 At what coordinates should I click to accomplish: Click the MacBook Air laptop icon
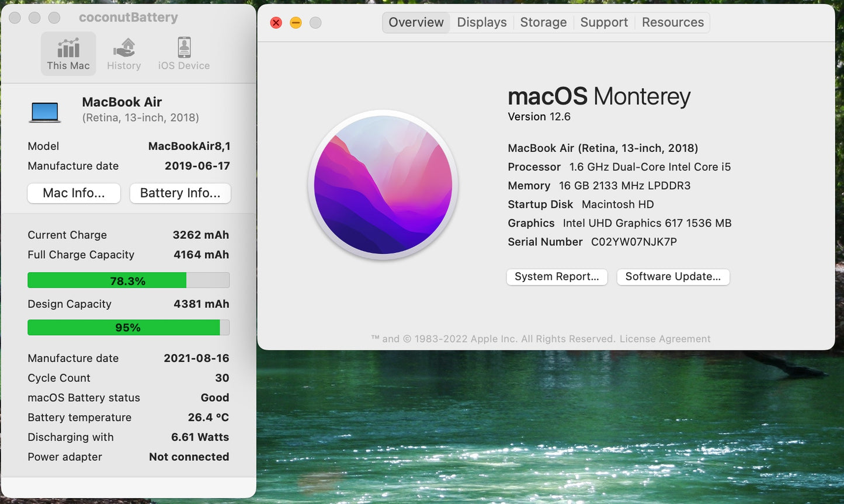coord(45,112)
